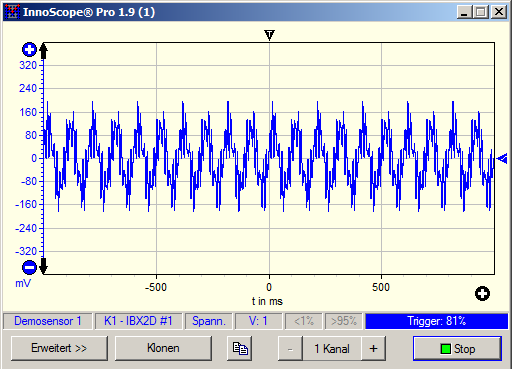The width and height of the screenshot is (512, 369).
Task: Click the black plus icon below time axis
Action: (482, 293)
